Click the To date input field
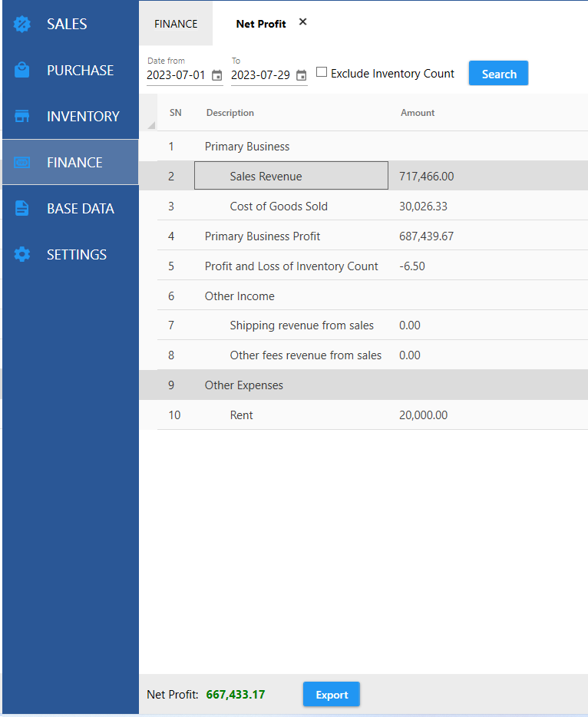The image size is (588, 717). tap(262, 75)
